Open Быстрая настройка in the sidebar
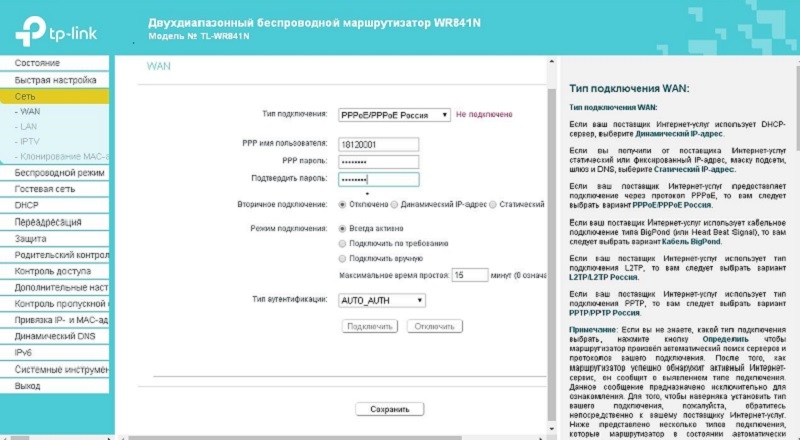The width and height of the screenshot is (800, 440). [x=55, y=80]
